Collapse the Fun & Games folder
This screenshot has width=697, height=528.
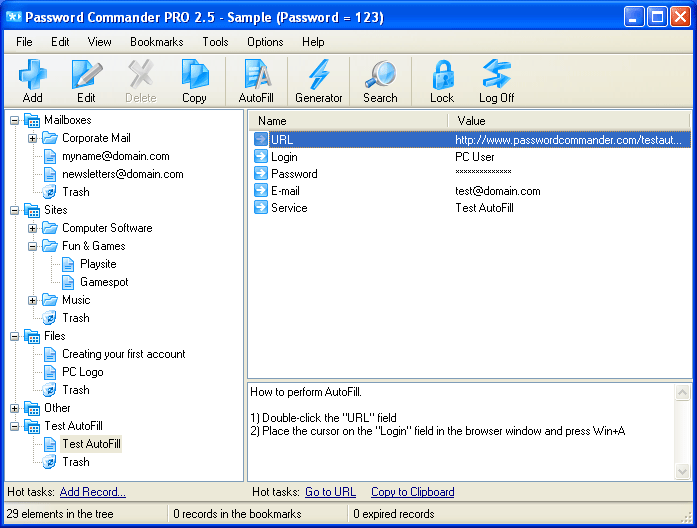[32, 246]
